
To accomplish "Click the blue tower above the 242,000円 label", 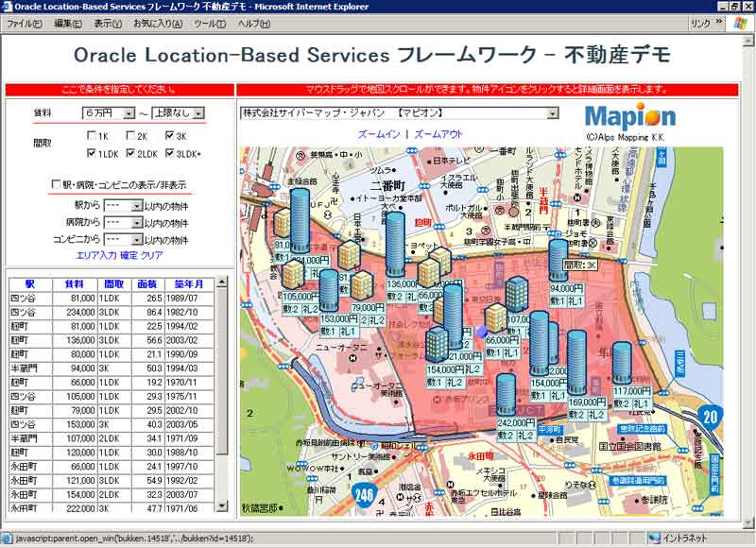I will [x=506, y=395].
